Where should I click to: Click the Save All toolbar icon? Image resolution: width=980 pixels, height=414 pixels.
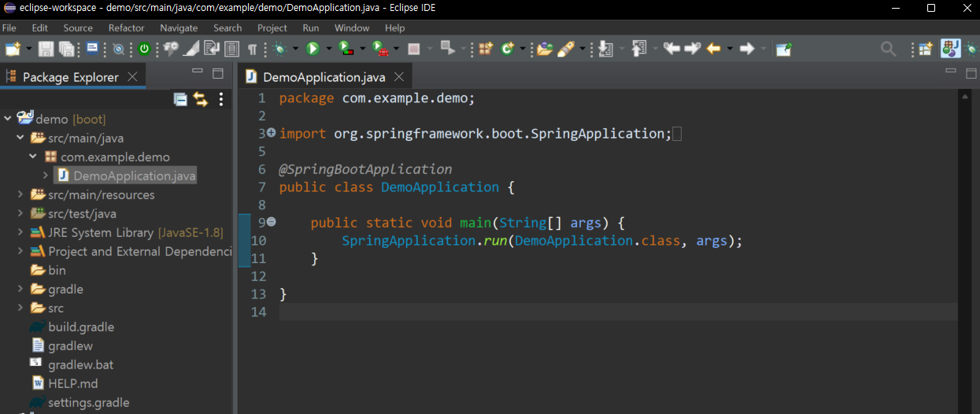tap(66, 49)
